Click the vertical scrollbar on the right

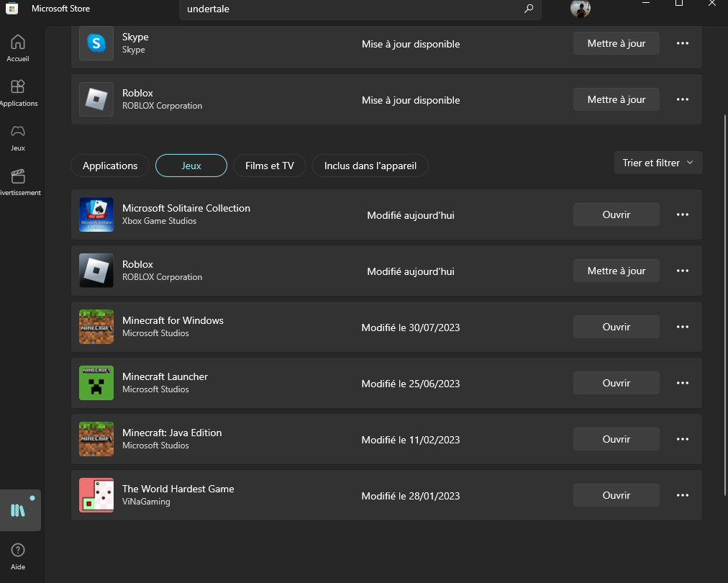click(x=725, y=304)
